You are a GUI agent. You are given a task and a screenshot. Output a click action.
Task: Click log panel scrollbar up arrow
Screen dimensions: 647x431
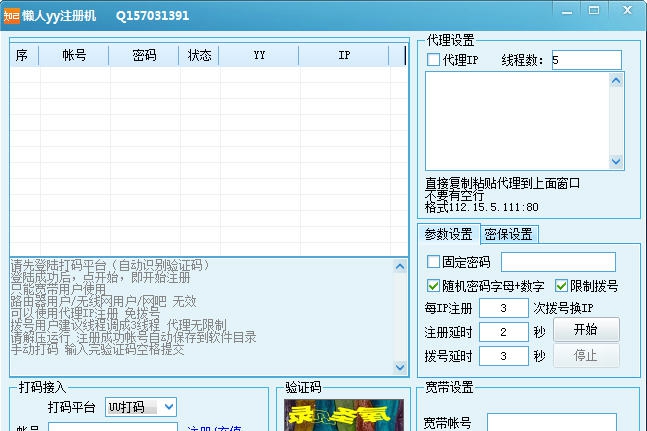click(x=400, y=266)
